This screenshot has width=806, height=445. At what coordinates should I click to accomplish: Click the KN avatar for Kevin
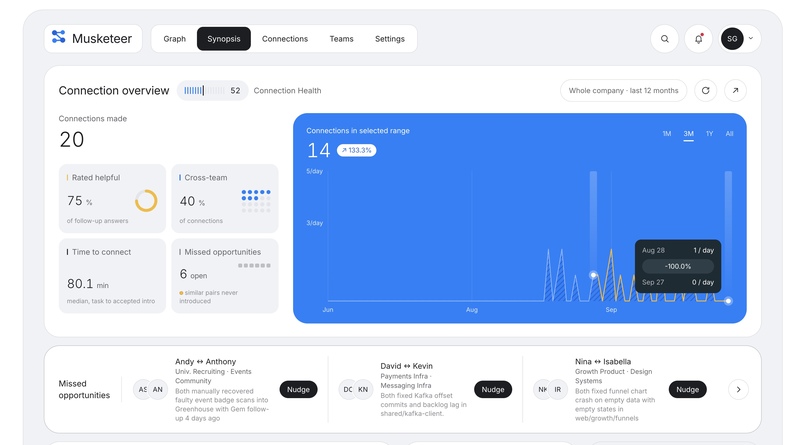pos(363,390)
